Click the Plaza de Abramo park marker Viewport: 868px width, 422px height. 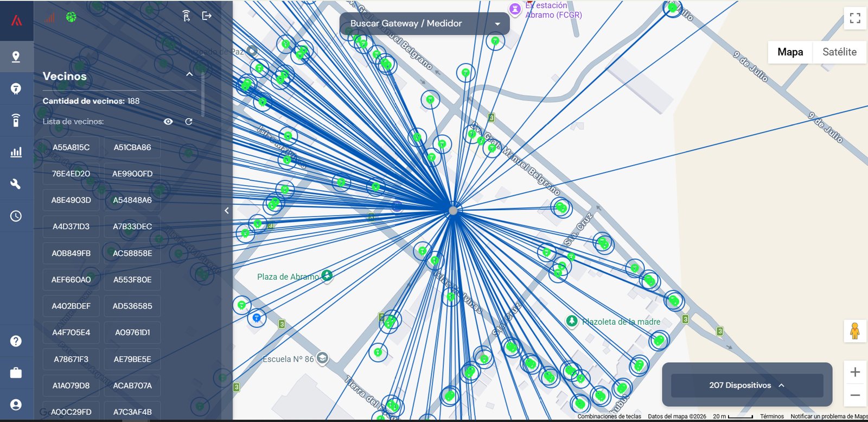coord(327,275)
